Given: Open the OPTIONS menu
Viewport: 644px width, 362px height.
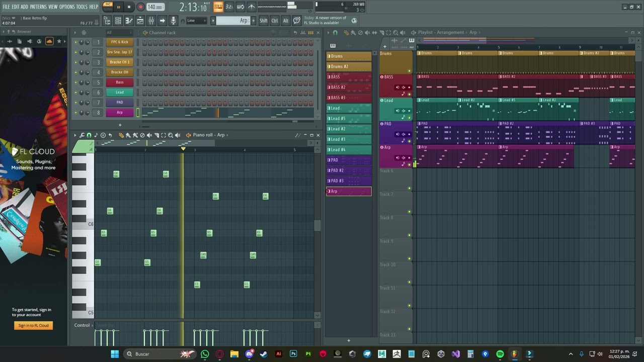Looking at the screenshot, I should (67, 7).
